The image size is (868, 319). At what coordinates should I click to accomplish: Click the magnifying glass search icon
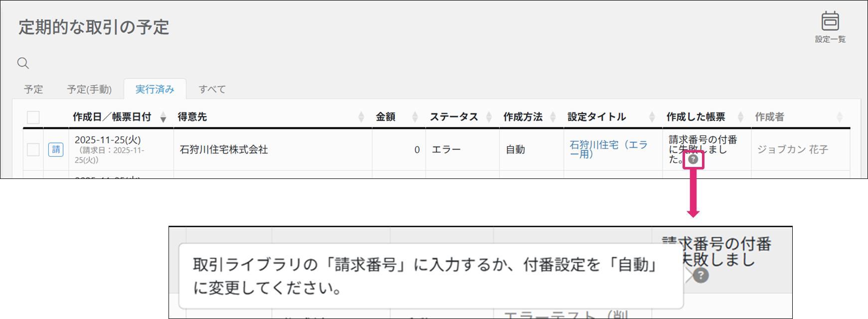click(x=23, y=63)
